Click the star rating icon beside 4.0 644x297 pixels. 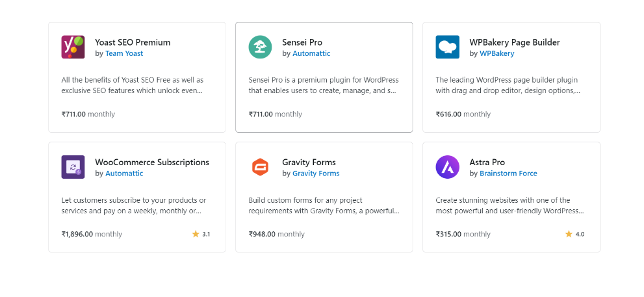tap(569, 234)
